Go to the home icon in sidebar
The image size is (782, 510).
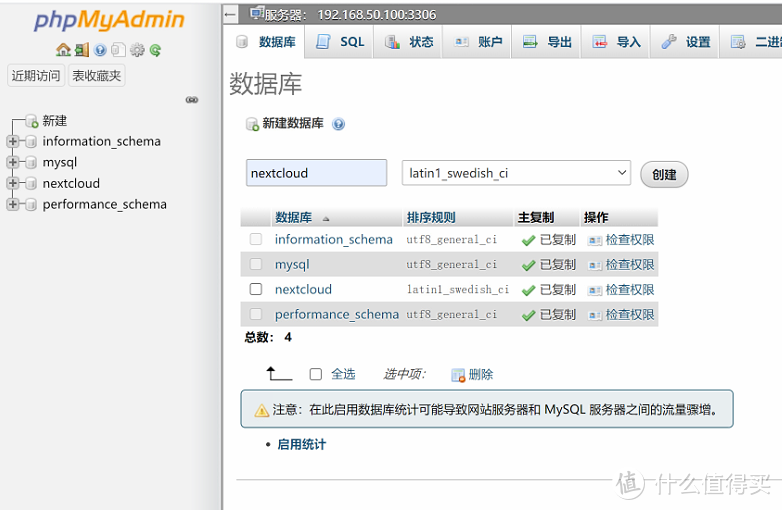(63, 50)
